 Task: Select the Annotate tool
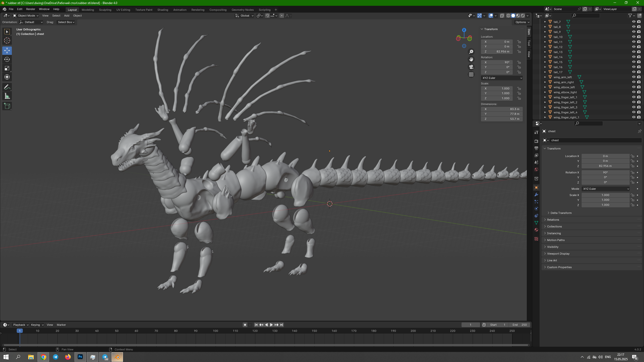coord(7,87)
